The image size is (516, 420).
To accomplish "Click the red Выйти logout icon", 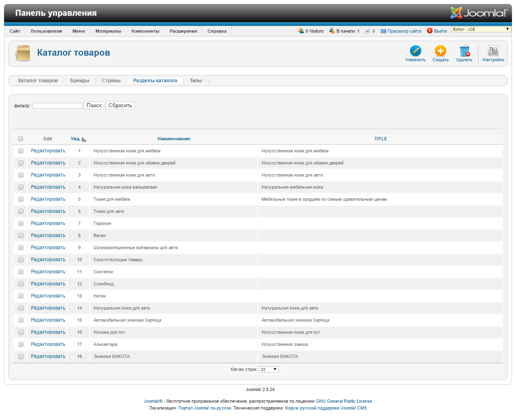I will pyautogui.click(x=430, y=31).
